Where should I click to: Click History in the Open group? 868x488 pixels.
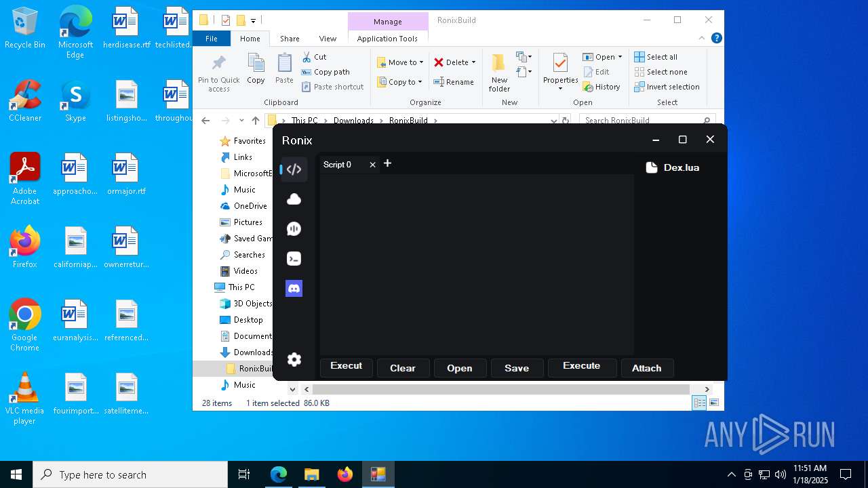[x=601, y=87]
